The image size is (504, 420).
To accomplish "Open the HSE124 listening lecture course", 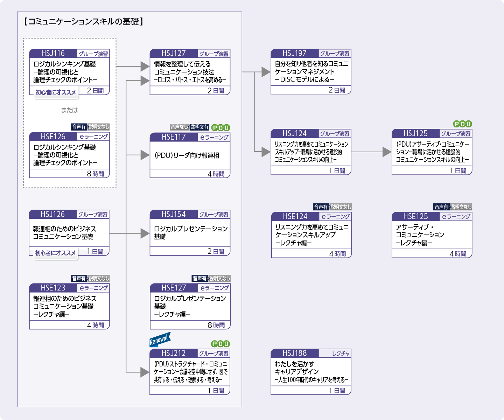I will (311, 235).
